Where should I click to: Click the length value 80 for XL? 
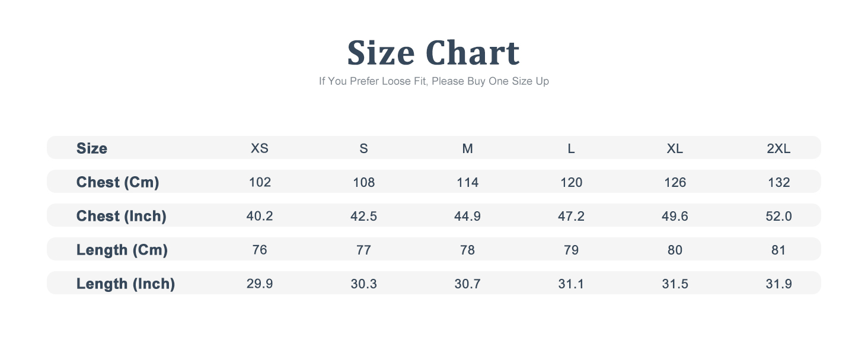click(x=675, y=250)
